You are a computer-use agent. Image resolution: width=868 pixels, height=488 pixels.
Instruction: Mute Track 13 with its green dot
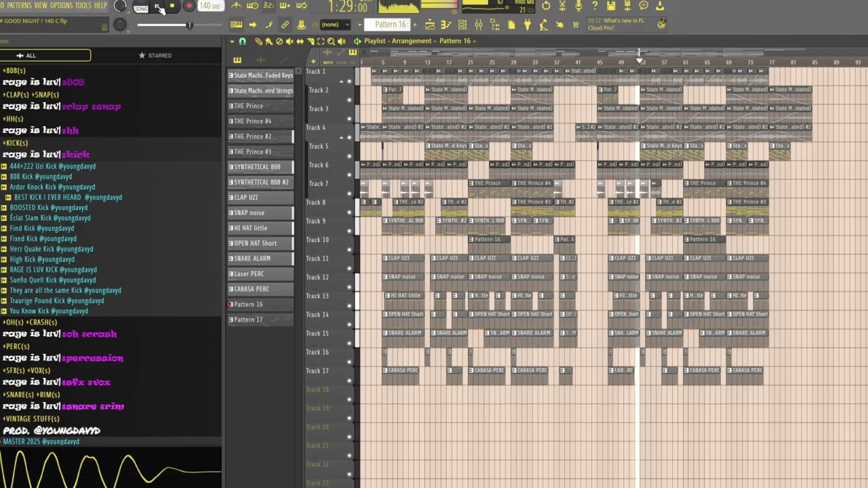click(x=349, y=306)
